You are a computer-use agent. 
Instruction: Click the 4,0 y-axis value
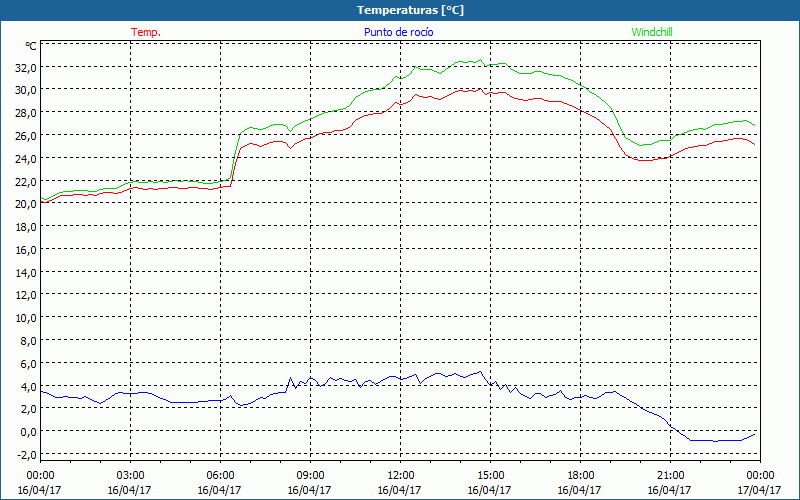click(x=29, y=387)
